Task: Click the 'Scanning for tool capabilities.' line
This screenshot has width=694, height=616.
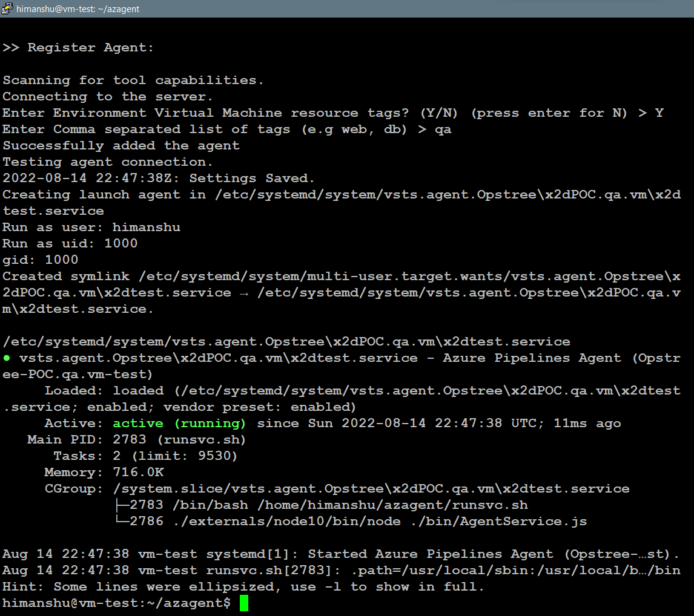Action: coord(133,80)
